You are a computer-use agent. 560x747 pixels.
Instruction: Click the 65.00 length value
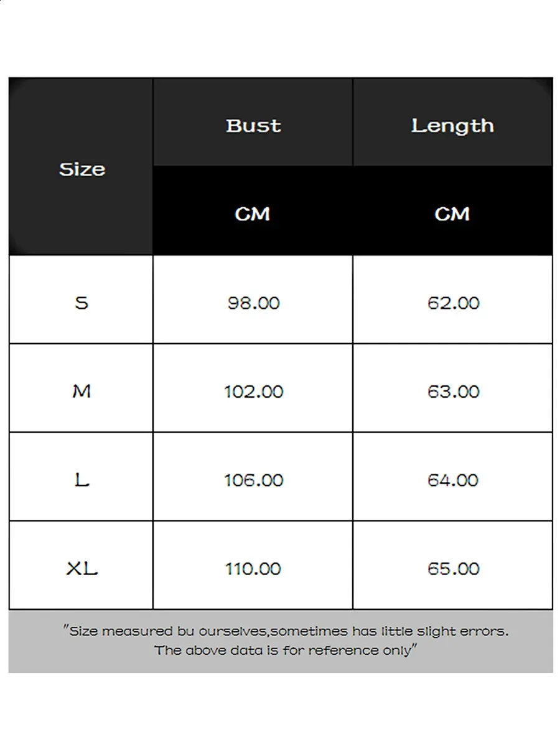(454, 568)
